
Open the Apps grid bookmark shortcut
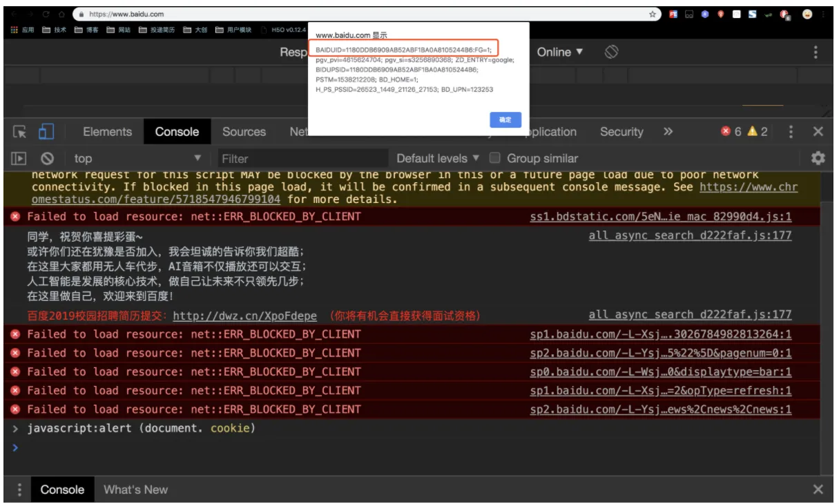click(x=22, y=30)
